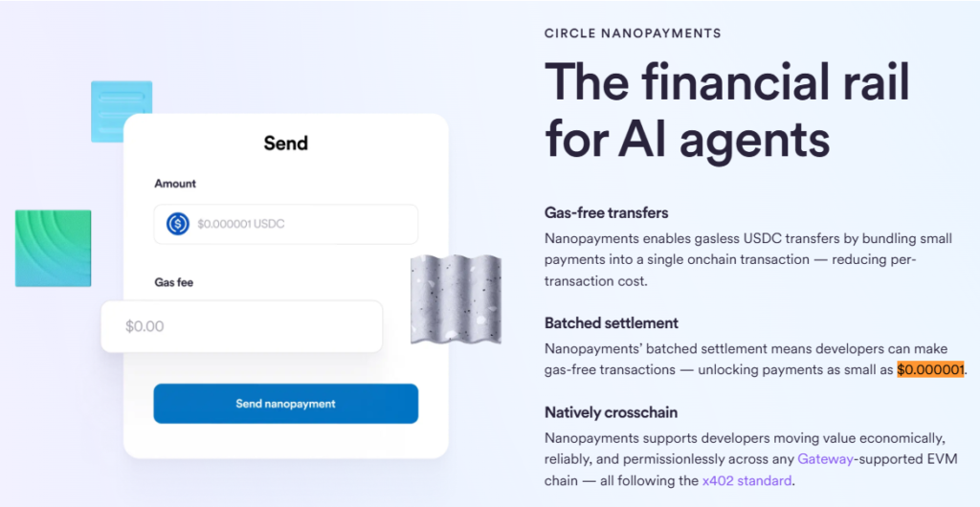Select the green wavy tile graphic

[x=53, y=248]
